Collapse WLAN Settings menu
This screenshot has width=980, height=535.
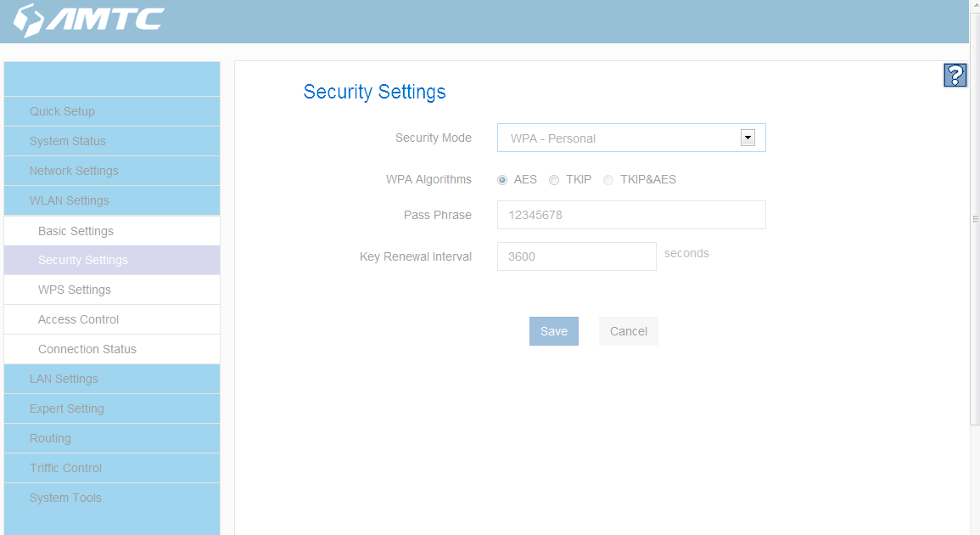pos(112,200)
